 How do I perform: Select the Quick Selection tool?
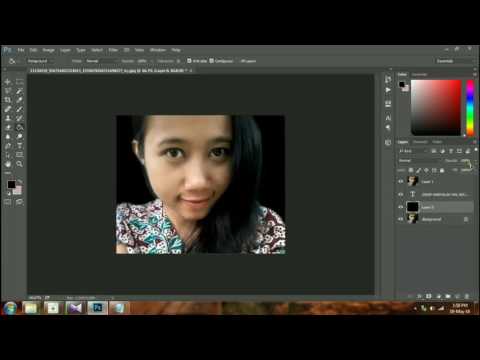coord(19,91)
